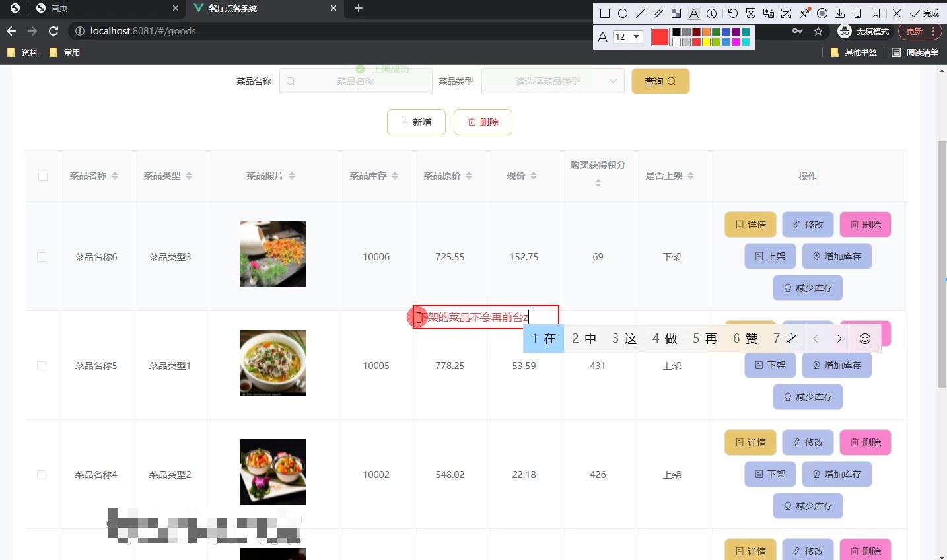Click the 新增 add button
Viewport: 947px width, 560px height.
coord(416,122)
